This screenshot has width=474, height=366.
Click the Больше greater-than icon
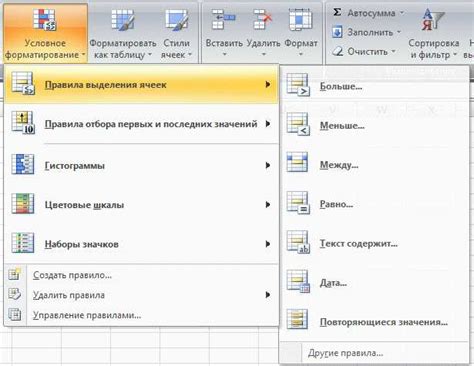click(x=298, y=85)
